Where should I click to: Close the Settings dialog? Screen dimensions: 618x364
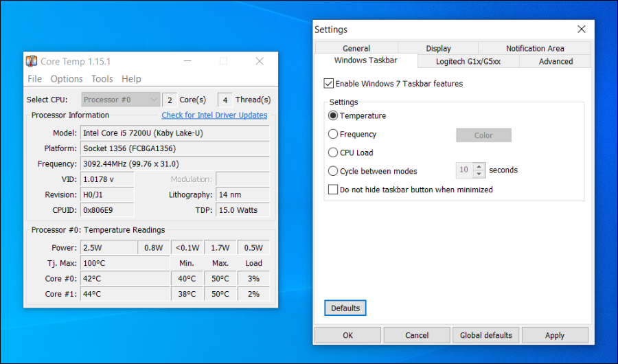click(582, 29)
